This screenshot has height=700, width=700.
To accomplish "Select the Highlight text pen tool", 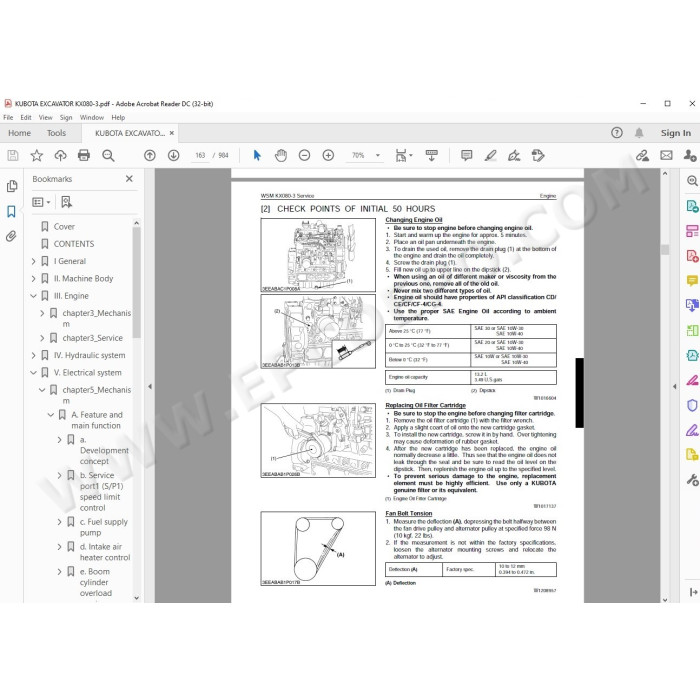I will point(491,155).
